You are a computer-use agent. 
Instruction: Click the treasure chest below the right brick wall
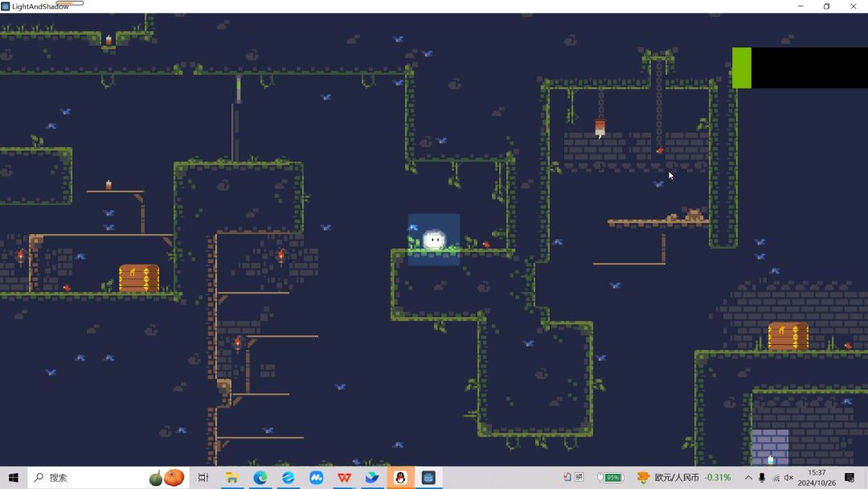788,336
